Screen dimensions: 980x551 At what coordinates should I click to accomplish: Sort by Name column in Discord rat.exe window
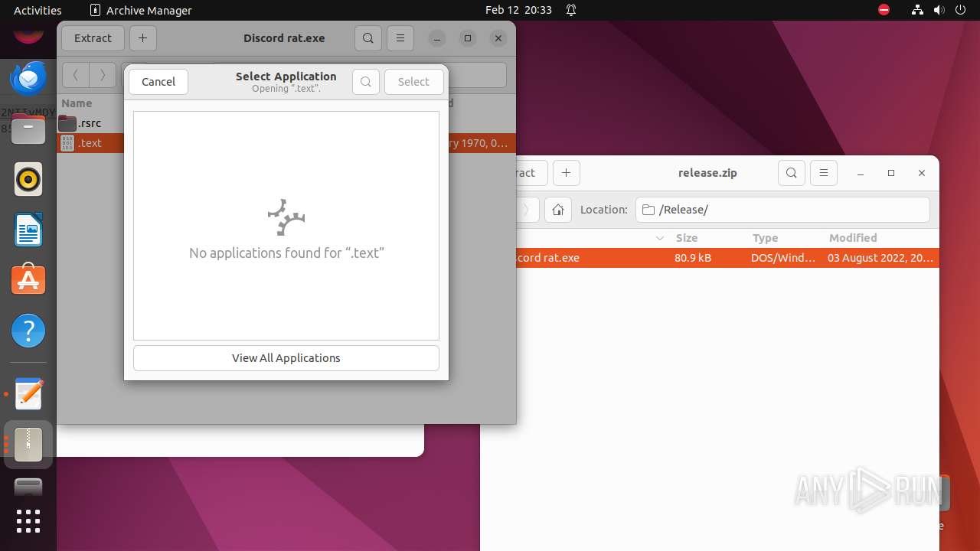77,103
